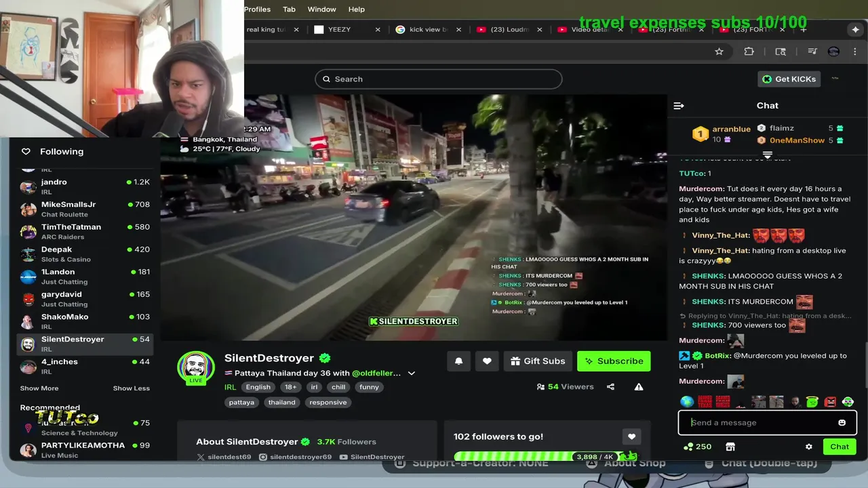Open PARTYLIKEAMOTHA recommended channel

click(85, 449)
